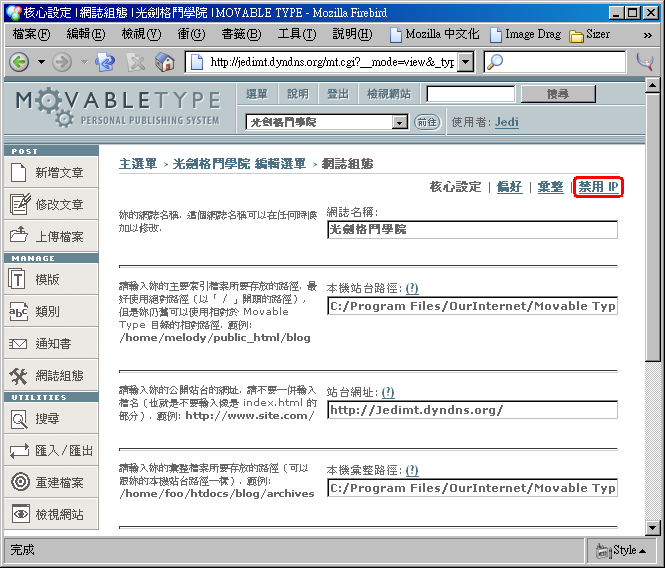Click the Mozilla 中文化 bookmark
665x568 pixels.
pos(435,34)
